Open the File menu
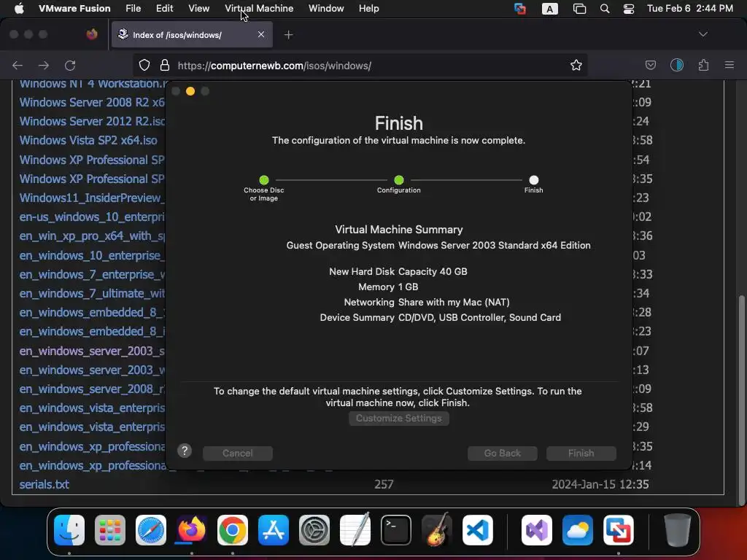747x560 pixels. (133, 9)
